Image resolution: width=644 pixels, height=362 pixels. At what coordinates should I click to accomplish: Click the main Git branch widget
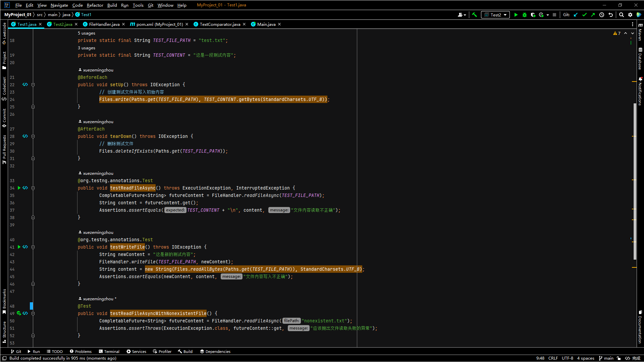coord(606,358)
